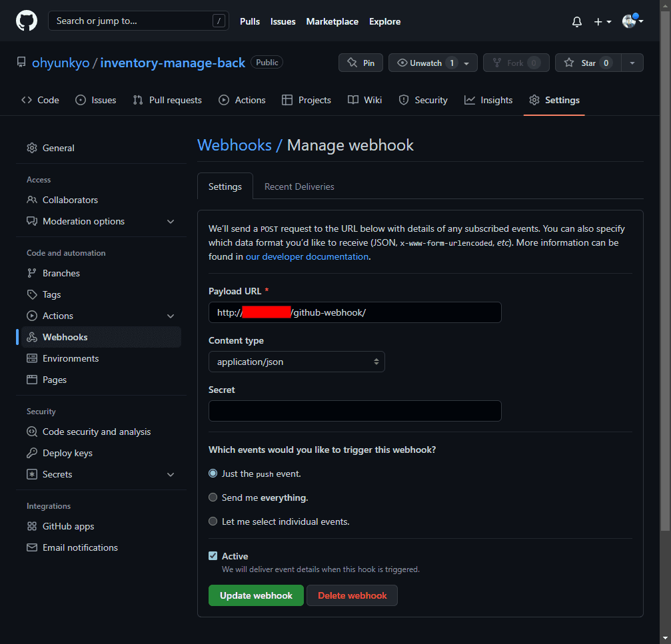This screenshot has width=671, height=644.
Task: Star the repository
Action: pos(588,63)
